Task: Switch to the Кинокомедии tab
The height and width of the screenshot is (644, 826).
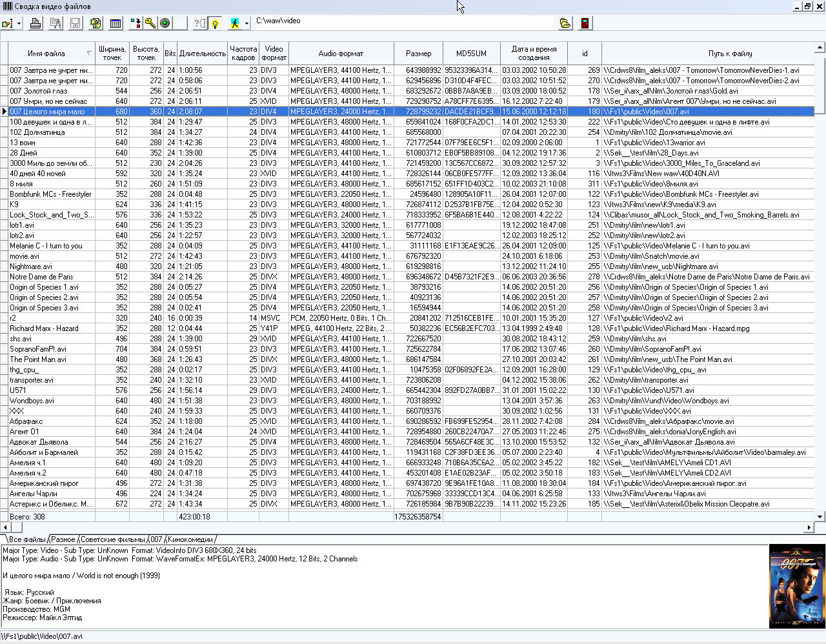Action: (190, 539)
